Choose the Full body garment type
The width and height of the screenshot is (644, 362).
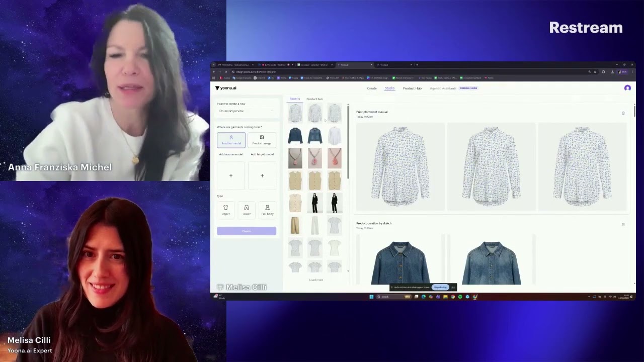coord(267,210)
